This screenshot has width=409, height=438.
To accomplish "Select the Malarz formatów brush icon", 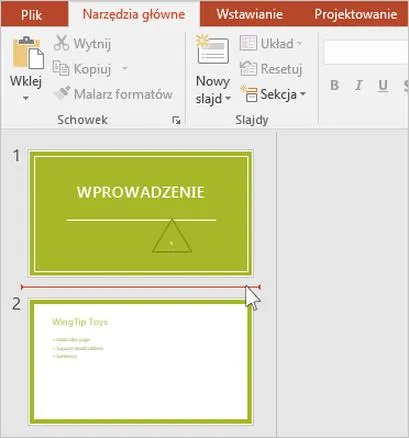I will click(x=62, y=94).
